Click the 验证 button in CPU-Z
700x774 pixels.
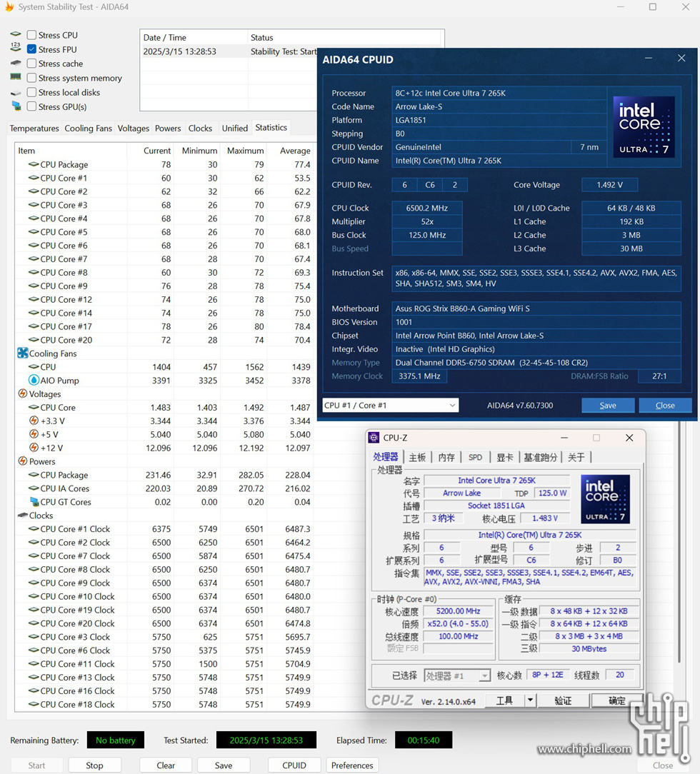[x=563, y=700]
